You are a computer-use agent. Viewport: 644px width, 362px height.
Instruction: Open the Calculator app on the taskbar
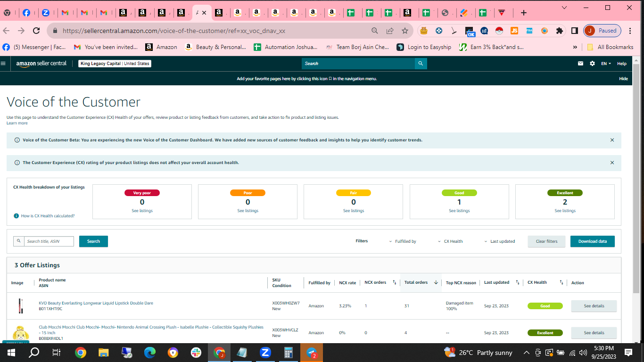(x=288, y=353)
